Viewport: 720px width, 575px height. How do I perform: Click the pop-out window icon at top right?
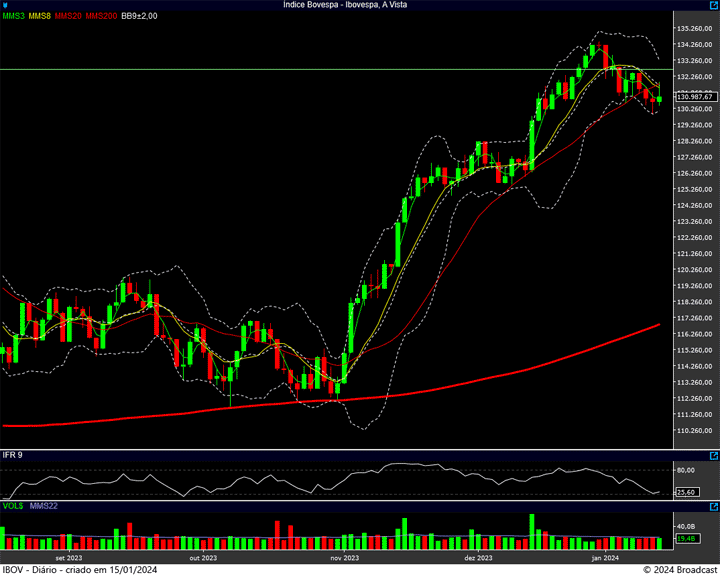[x=713, y=5]
